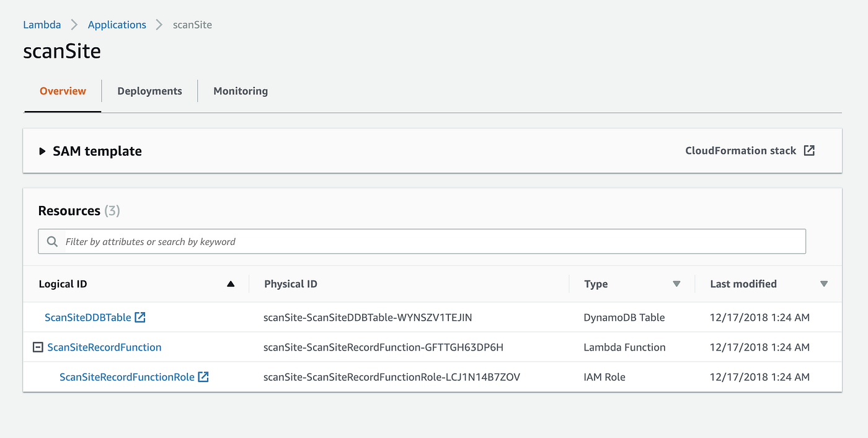Click the ascending sort arrow on Logical ID
Viewport: 868px width, 438px height.
click(230, 284)
